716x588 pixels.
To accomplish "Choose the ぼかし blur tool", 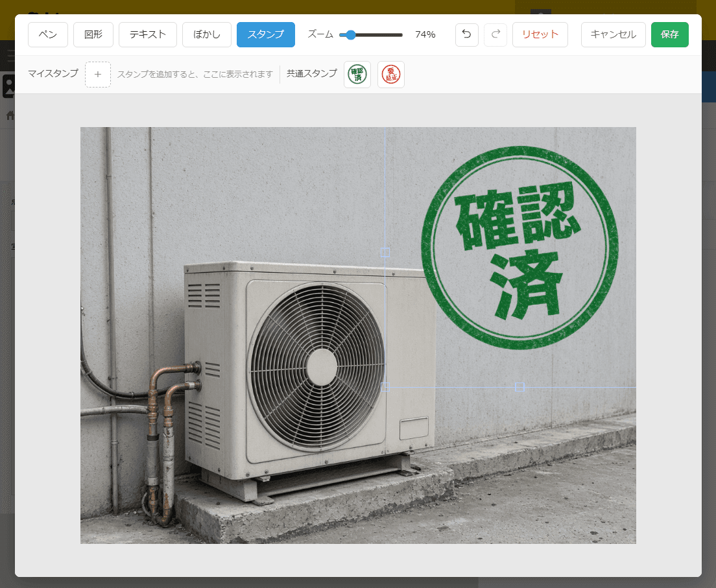I will tap(207, 35).
